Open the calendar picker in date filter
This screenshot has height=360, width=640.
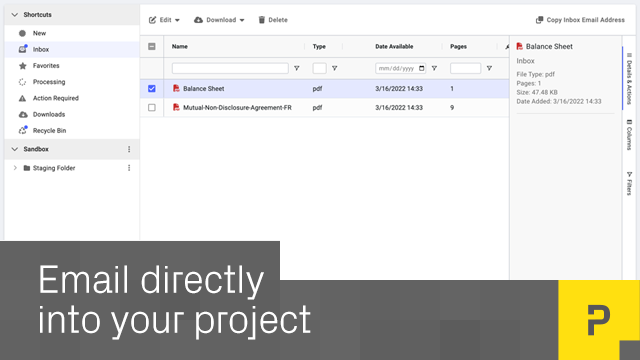(x=422, y=68)
